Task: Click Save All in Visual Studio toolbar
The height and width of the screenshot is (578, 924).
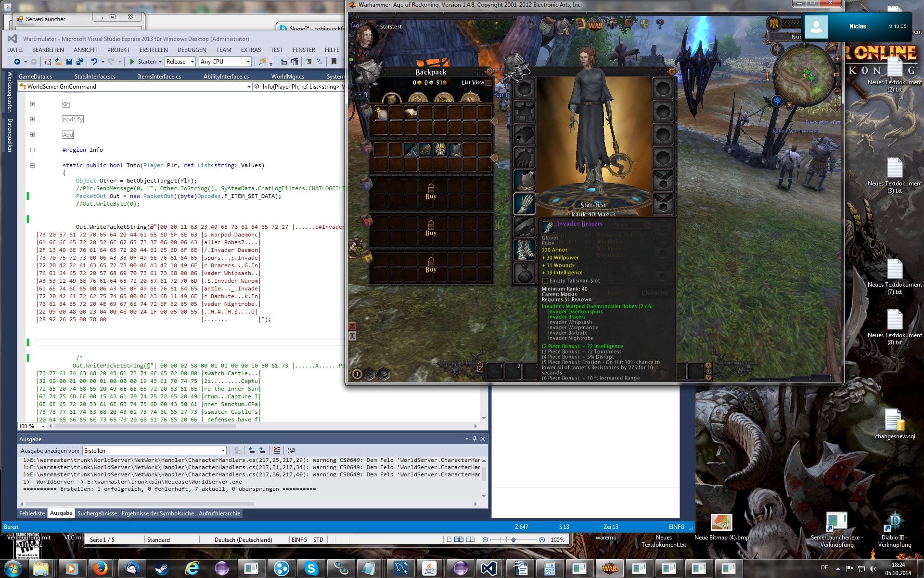Action: [x=80, y=62]
